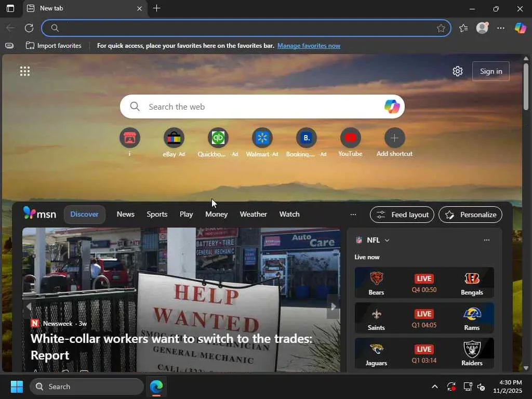Image resolution: width=532 pixels, height=399 pixels.
Task: Open the Windows Start menu
Action: click(17, 387)
